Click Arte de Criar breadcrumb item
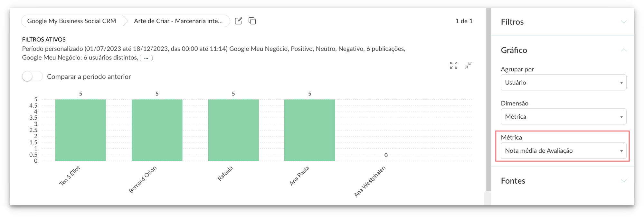 tap(178, 21)
